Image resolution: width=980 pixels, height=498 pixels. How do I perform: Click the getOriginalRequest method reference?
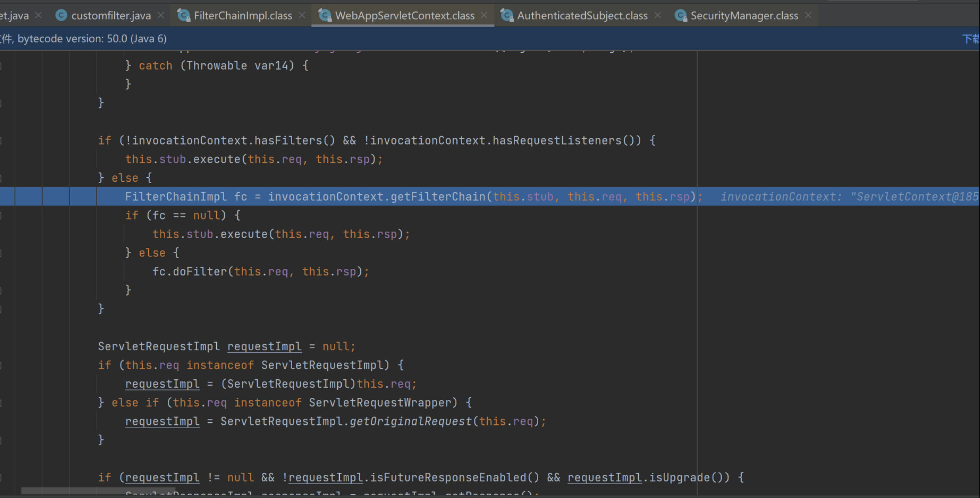click(411, 421)
